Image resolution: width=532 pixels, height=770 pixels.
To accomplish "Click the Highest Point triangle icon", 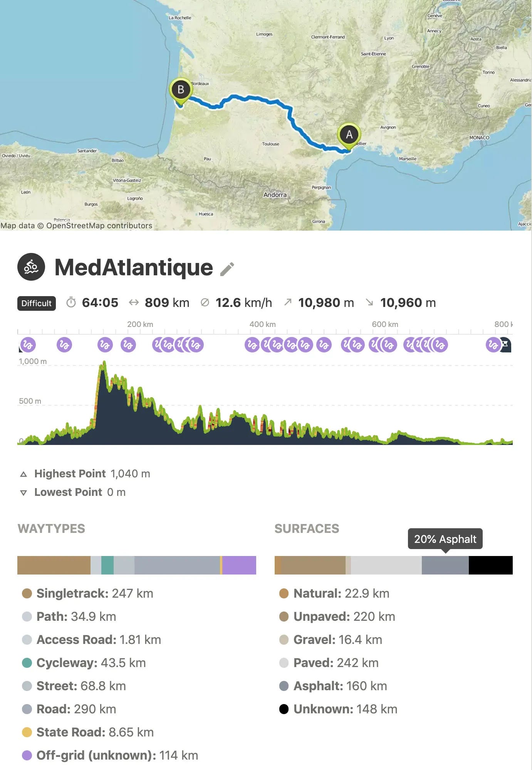I will 23,474.
